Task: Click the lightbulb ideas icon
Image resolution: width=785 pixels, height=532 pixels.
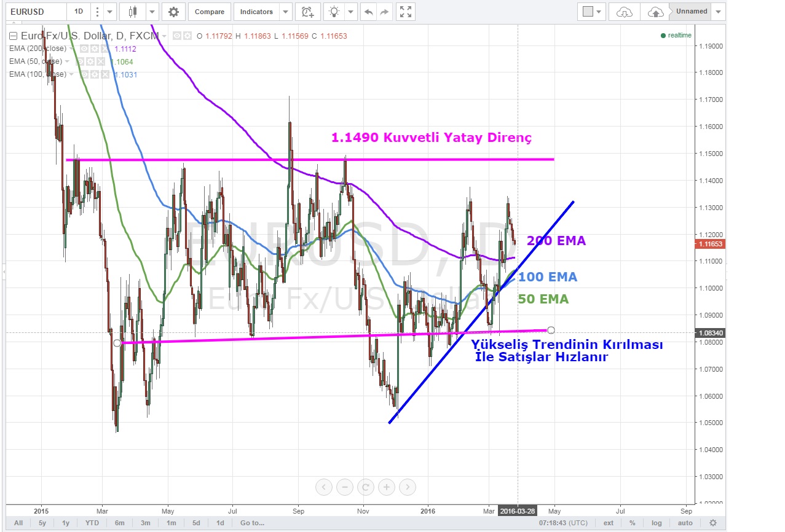Action: pos(334,12)
